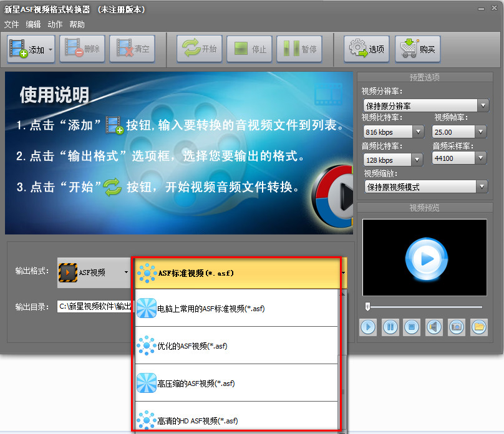Click the camera snapshot icon under preview

pyautogui.click(x=457, y=327)
